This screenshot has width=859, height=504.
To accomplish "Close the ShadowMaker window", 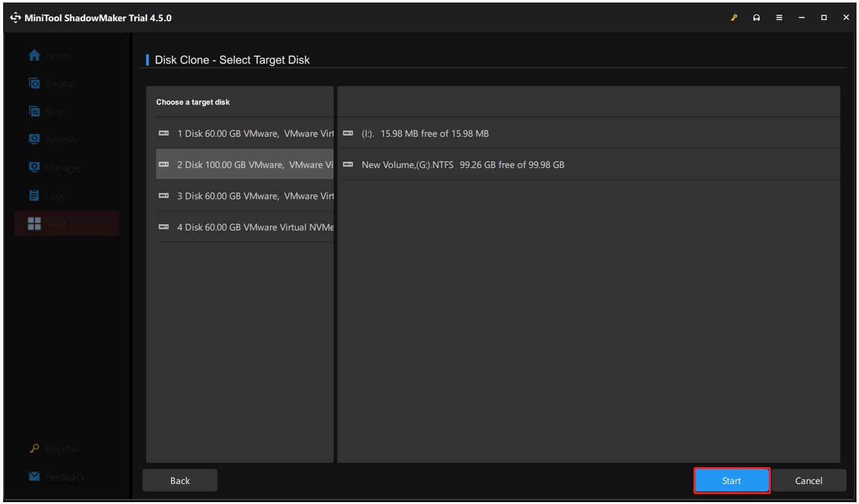I will click(846, 18).
